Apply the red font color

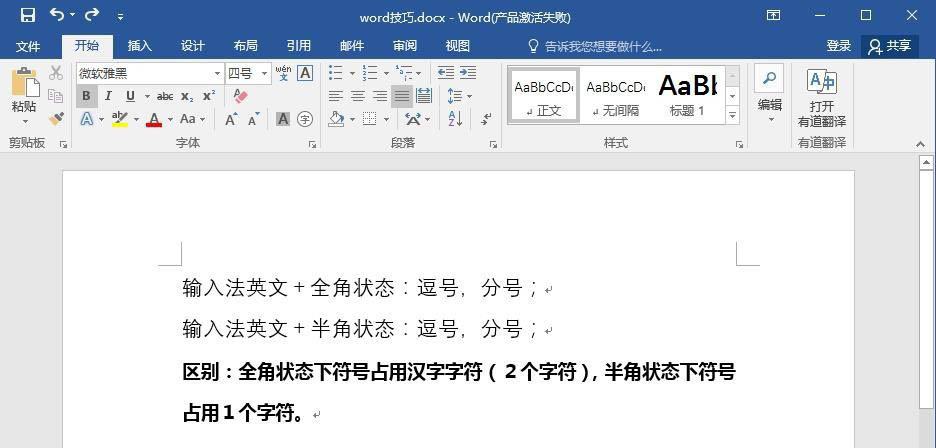click(154, 119)
